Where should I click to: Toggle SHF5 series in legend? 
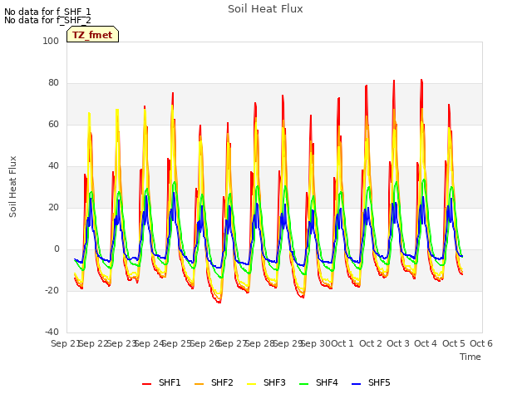click(x=371, y=382)
